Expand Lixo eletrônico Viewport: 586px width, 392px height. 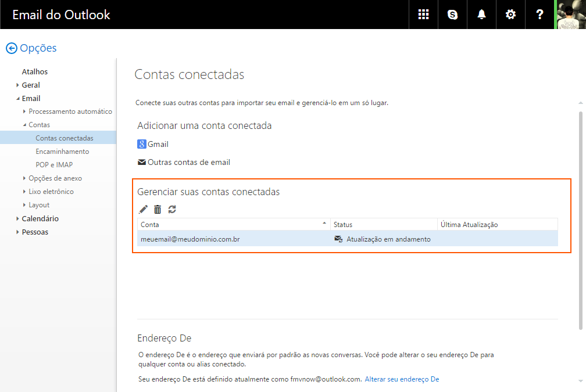24,192
